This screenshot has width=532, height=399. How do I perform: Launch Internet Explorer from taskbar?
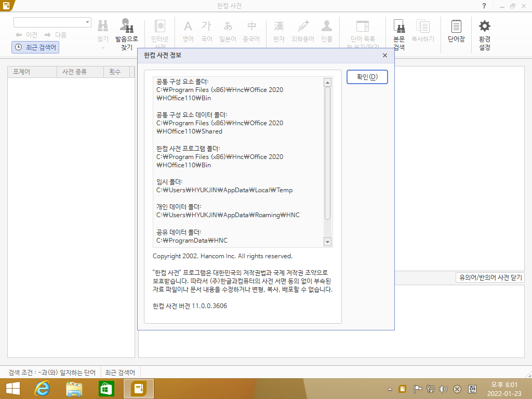point(42,389)
